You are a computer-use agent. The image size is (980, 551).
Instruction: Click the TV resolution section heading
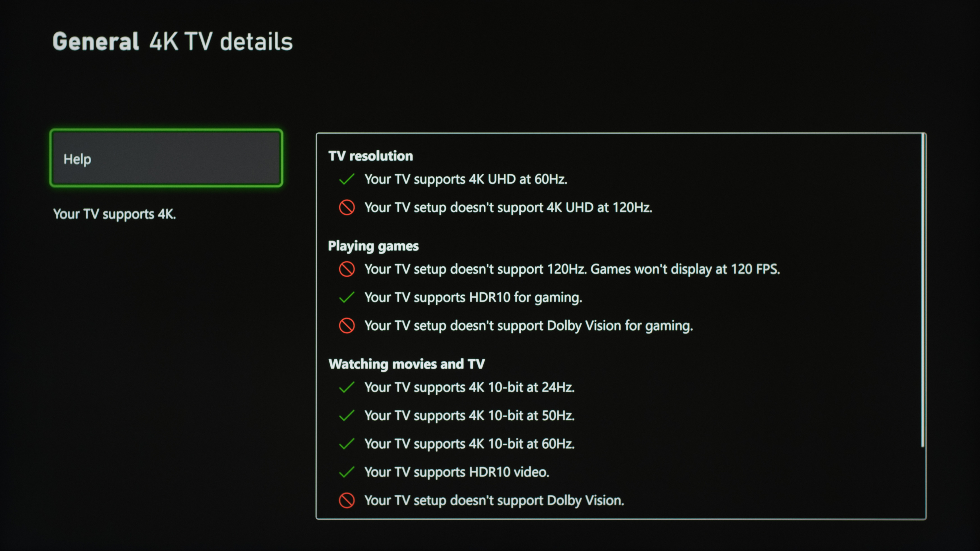[x=371, y=156]
